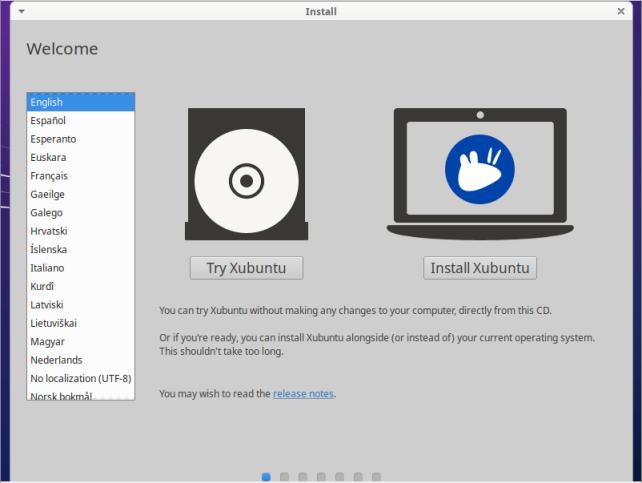Viewport: 642px width, 483px height.
Task: Click the Try Xubuntu button
Action: 246,268
